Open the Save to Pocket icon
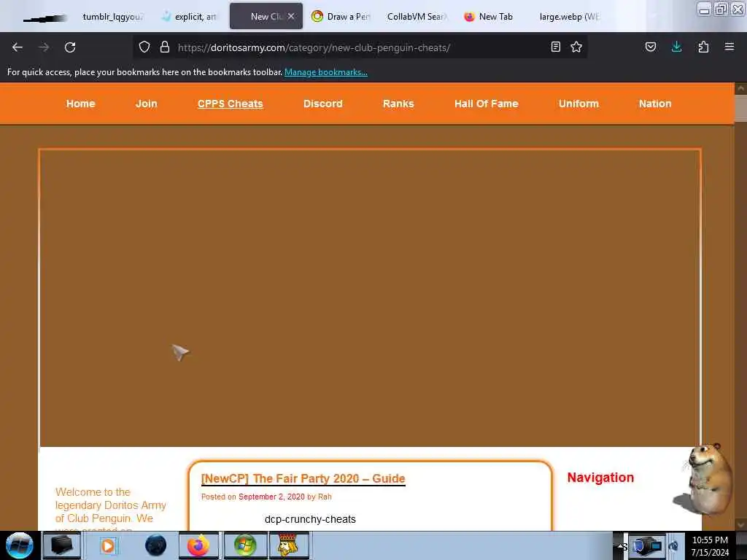Viewport: 747px width, 560px height. coord(651,47)
